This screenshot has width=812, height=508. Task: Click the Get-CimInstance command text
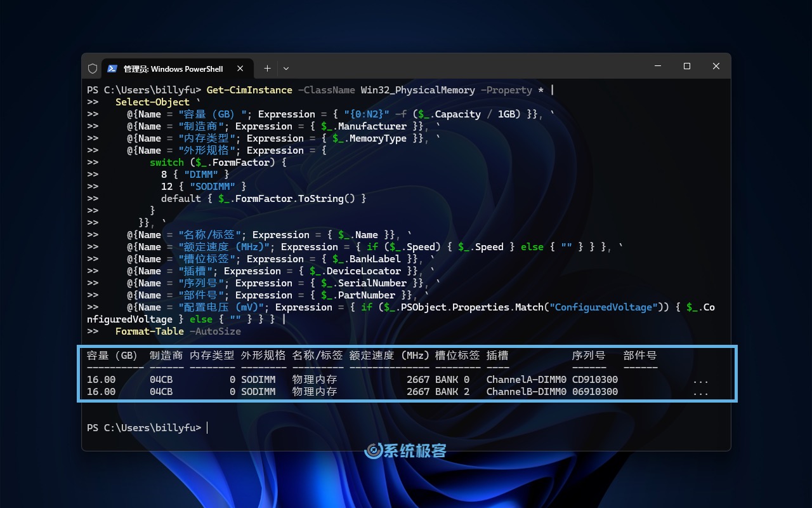[x=249, y=90]
